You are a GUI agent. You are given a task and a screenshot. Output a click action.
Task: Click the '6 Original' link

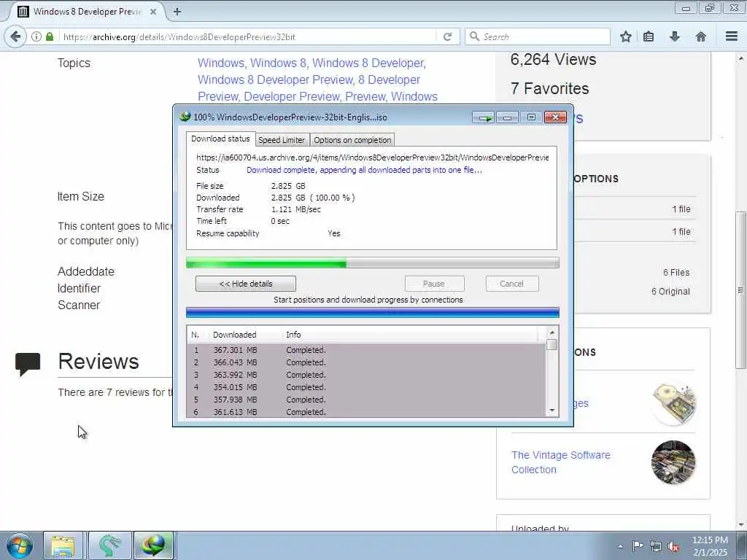pyautogui.click(x=670, y=292)
